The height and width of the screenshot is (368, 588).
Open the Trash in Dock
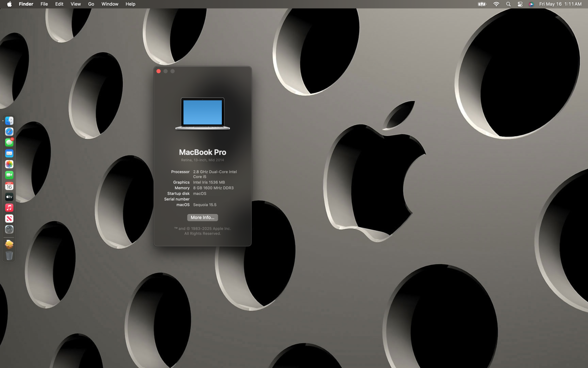(x=9, y=256)
